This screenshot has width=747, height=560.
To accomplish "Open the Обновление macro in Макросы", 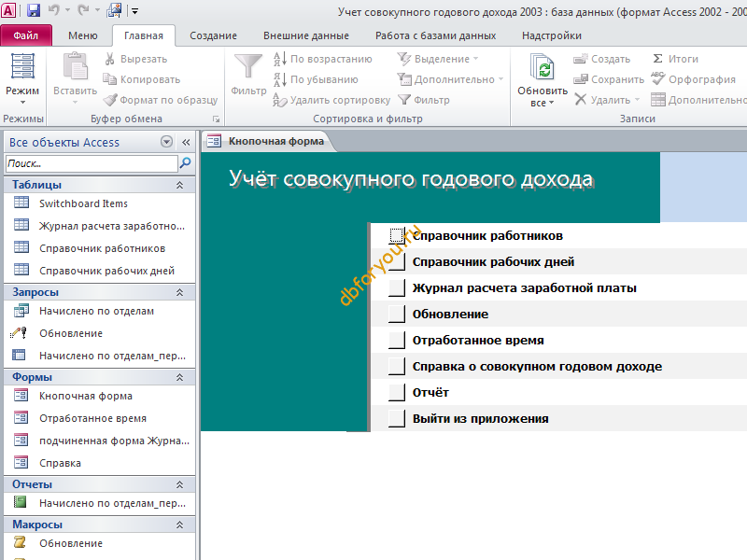I will (x=71, y=543).
